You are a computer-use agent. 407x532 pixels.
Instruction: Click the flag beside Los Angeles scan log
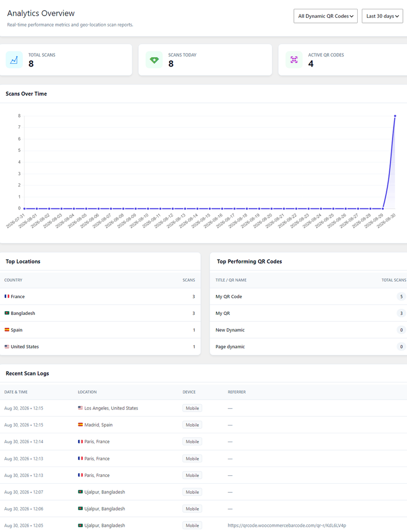click(x=80, y=408)
